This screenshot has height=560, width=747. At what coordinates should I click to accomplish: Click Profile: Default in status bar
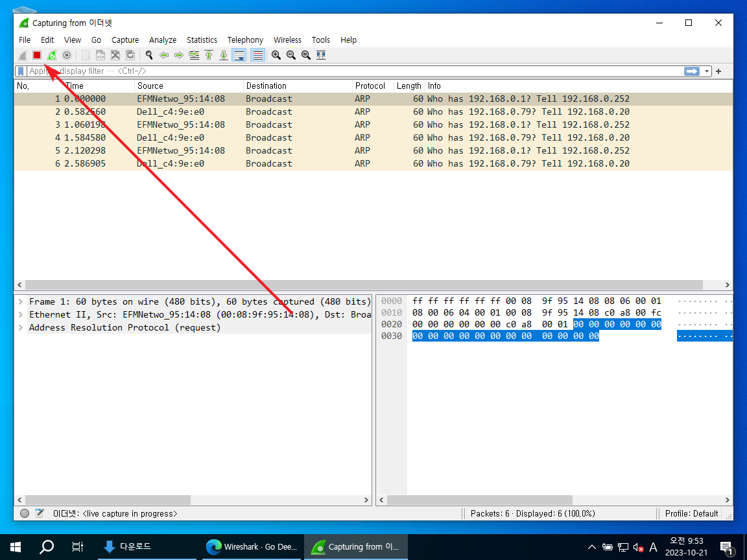[x=691, y=514]
